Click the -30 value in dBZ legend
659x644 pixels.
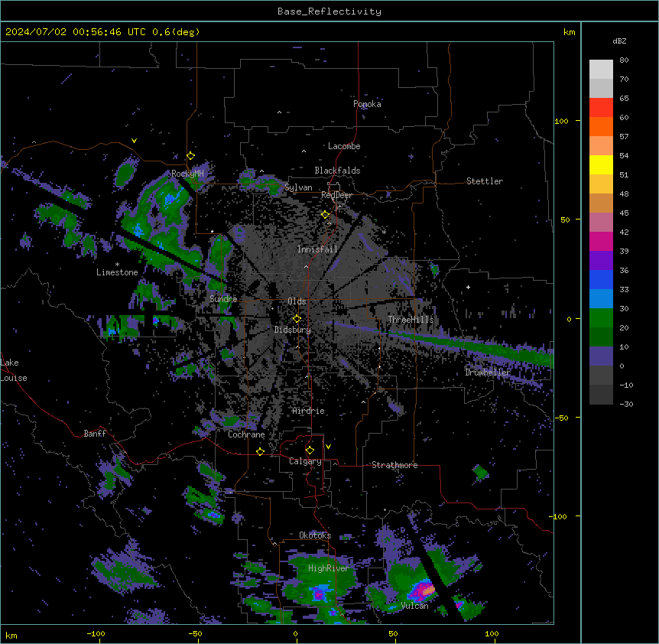pos(626,404)
